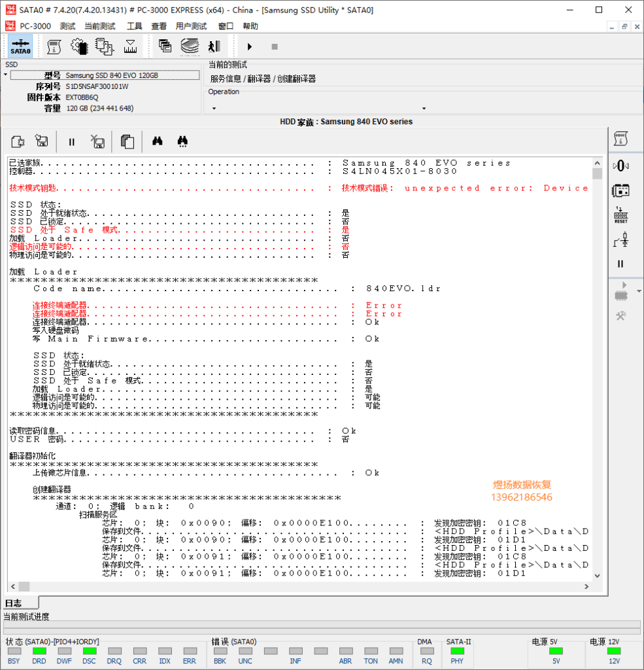
Task: Click the green 12V power indicator
Action: click(x=614, y=651)
